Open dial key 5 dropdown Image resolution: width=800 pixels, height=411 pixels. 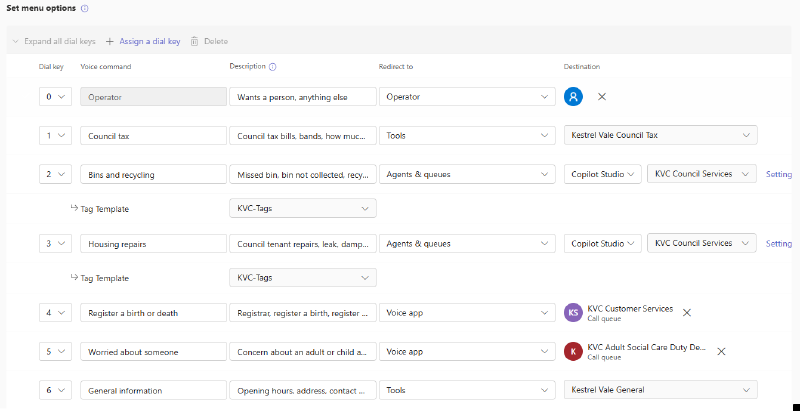pyautogui.click(x=55, y=351)
